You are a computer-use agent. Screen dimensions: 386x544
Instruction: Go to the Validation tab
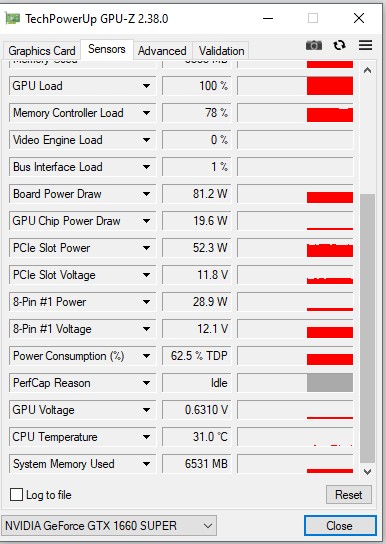(x=222, y=51)
